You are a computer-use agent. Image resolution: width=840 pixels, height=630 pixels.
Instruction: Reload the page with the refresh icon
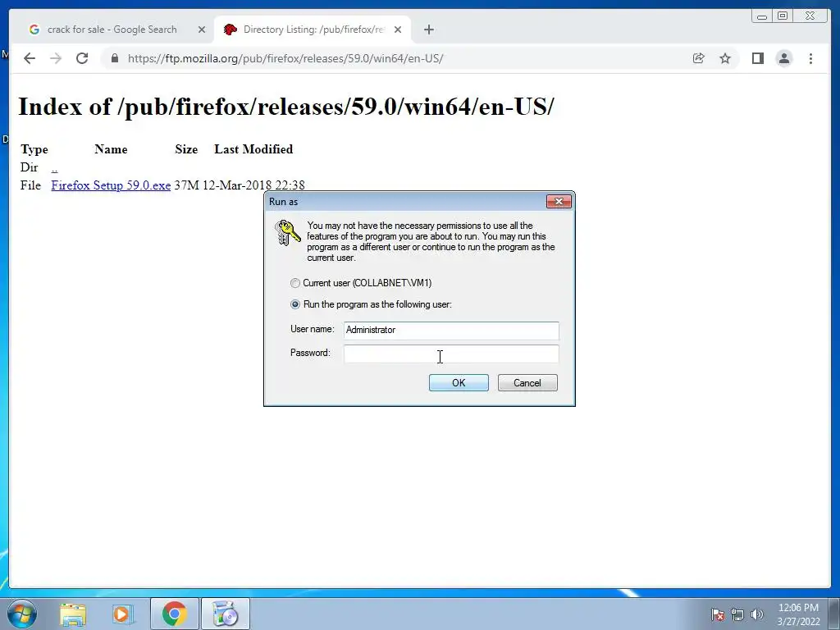pyautogui.click(x=82, y=58)
